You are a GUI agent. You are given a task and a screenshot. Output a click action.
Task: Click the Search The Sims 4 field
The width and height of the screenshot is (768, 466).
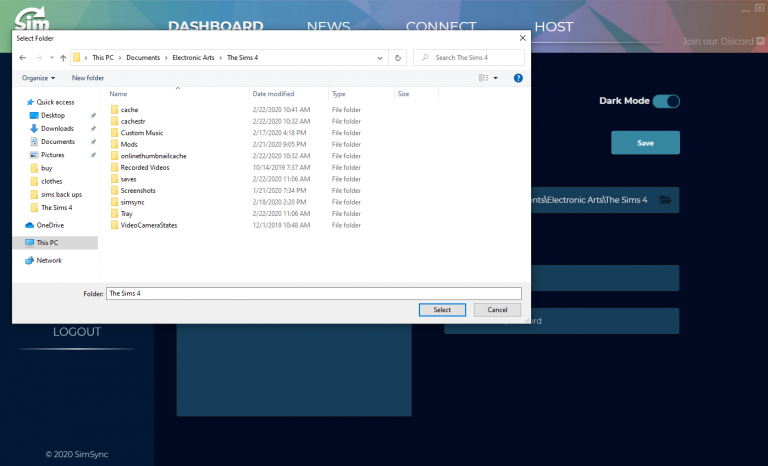[x=469, y=58]
